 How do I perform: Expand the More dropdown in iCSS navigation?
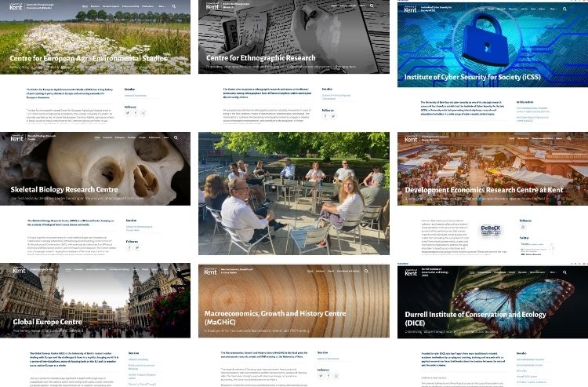click(553, 9)
